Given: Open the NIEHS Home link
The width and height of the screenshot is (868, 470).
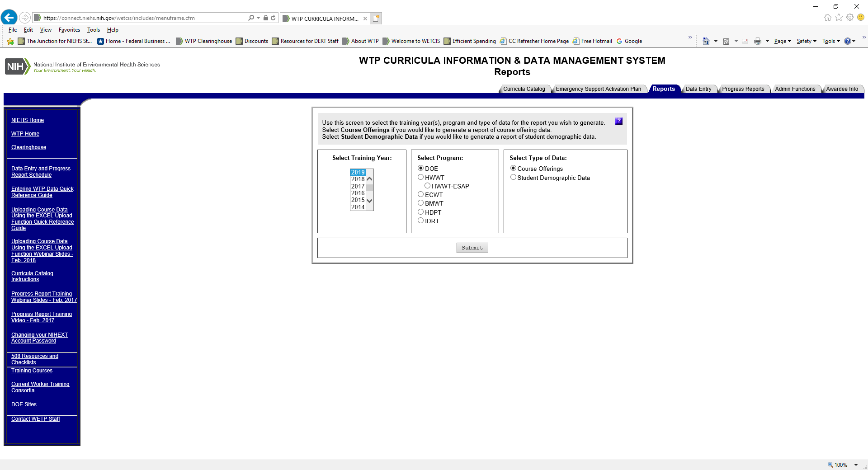Looking at the screenshot, I should point(28,120).
